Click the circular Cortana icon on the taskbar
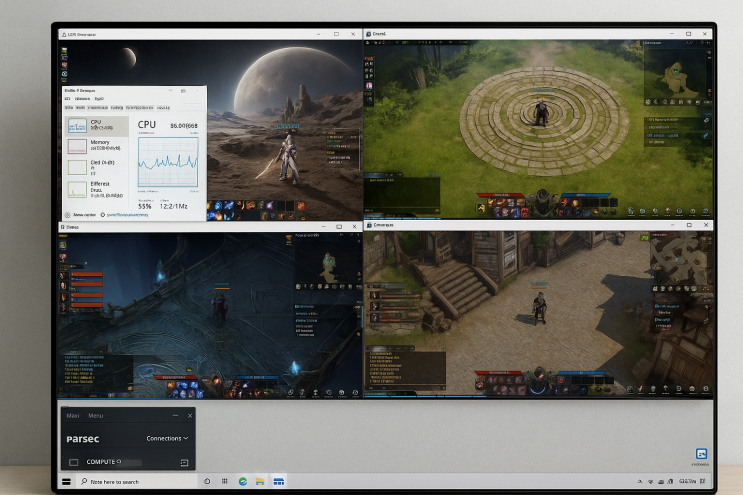This screenshot has height=495, width=743. [207, 481]
